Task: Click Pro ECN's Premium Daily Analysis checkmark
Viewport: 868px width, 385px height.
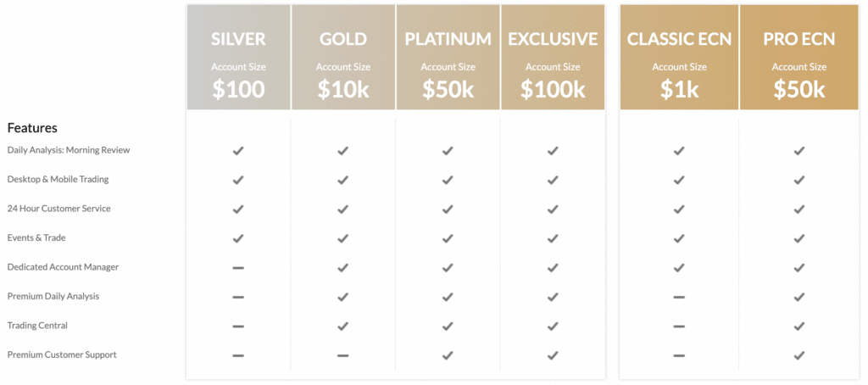Action: [x=798, y=297]
